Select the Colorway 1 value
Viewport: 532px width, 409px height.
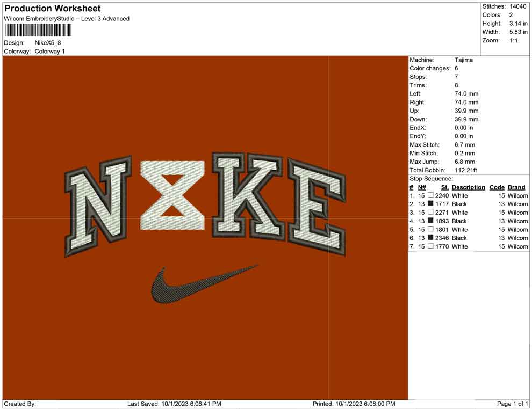coord(49,52)
